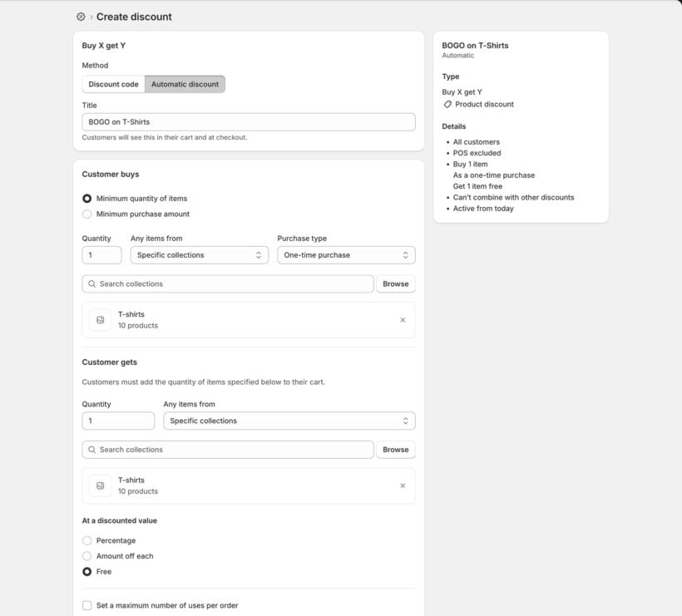Select the Automatic discount method

(185, 84)
